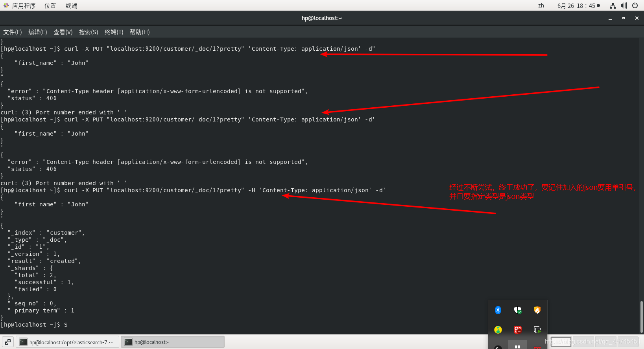The image size is (644, 349).
Task: Close the hp@localhost terminal window
Action: (x=637, y=18)
